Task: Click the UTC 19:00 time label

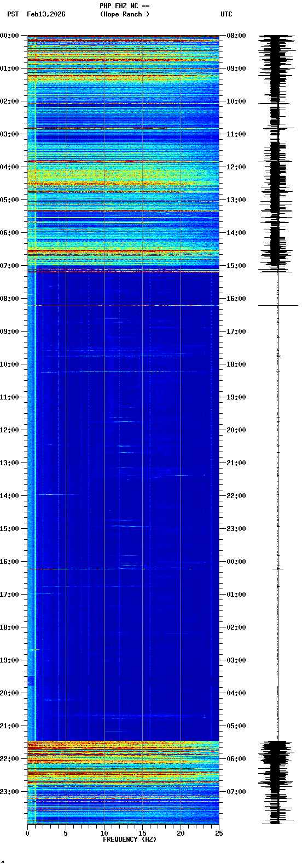Action: coord(236,397)
